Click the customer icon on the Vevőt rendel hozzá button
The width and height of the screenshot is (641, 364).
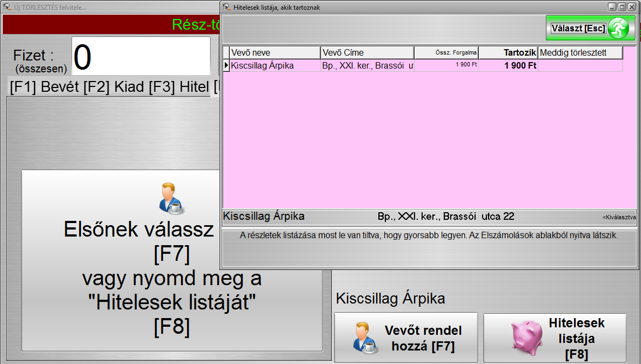[x=364, y=338]
